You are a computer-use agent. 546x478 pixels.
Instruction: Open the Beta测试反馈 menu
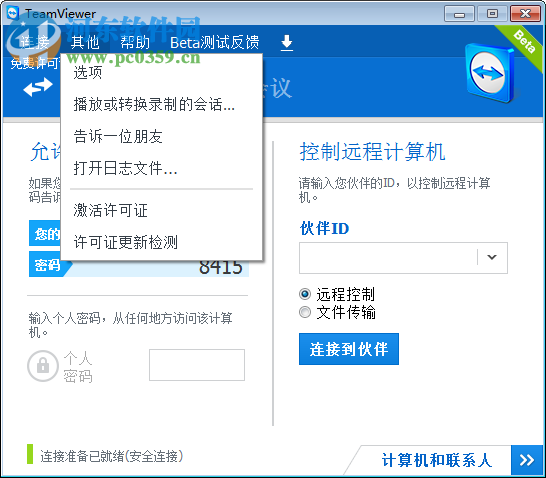click(x=214, y=43)
